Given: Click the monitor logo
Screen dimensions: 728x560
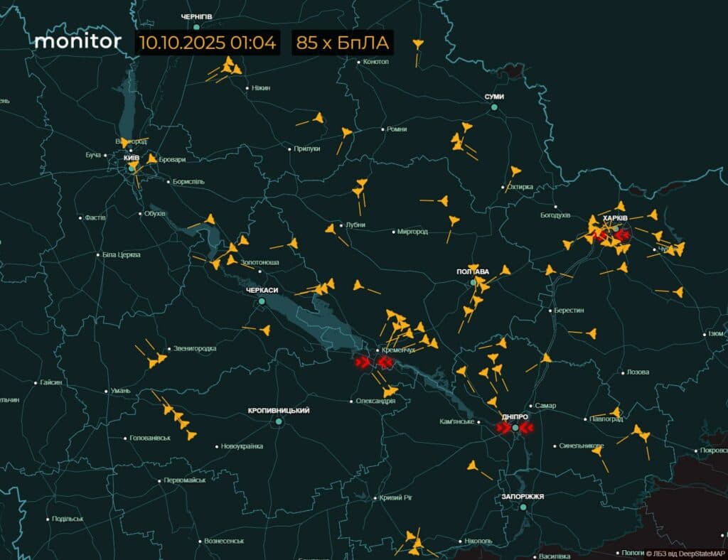Looking at the screenshot, I should [78, 42].
